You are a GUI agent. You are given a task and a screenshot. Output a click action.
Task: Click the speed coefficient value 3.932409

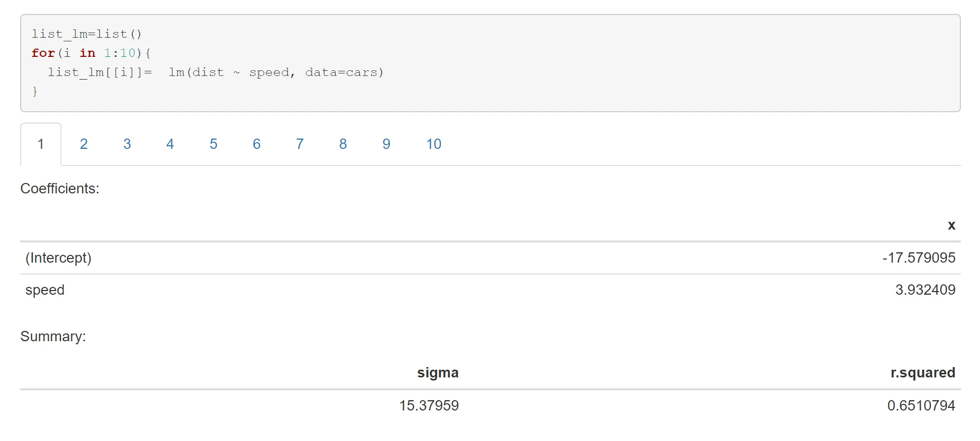925,290
